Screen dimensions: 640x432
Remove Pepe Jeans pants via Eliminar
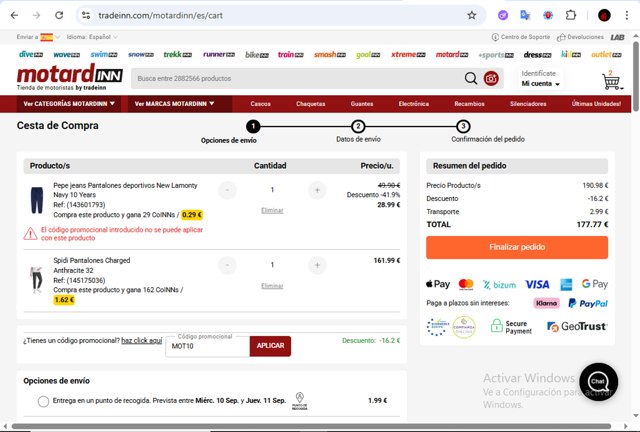click(x=272, y=211)
